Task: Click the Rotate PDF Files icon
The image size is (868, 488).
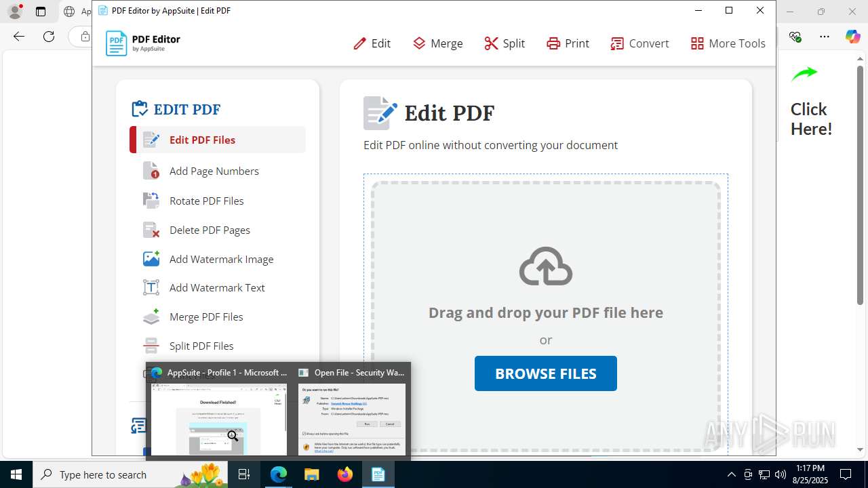Action: tap(151, 201)
